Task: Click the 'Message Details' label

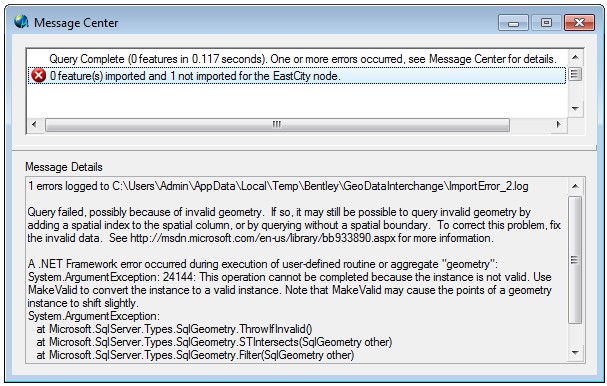Action: pyautogui.click(x=64, y=167)
